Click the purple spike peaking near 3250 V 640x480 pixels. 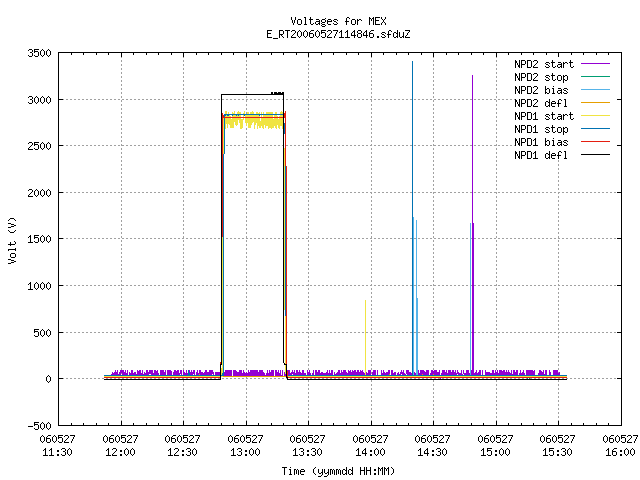coord(473,222)
